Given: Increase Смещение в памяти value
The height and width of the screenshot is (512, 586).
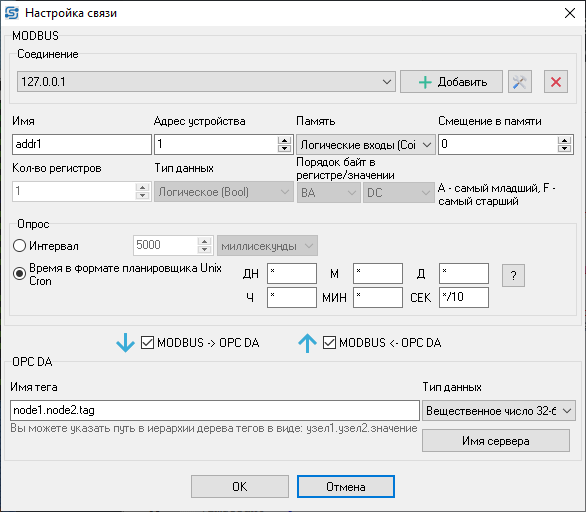Looking at the screenshot, I should [564, 141].
